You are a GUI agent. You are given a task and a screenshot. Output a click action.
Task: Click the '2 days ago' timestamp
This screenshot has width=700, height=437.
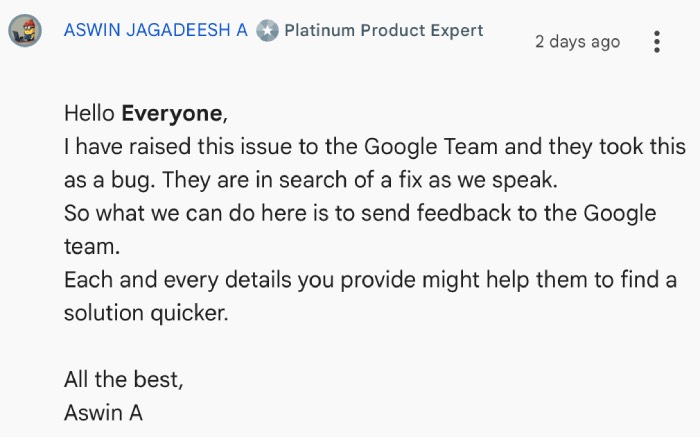[x=577, y=42]
